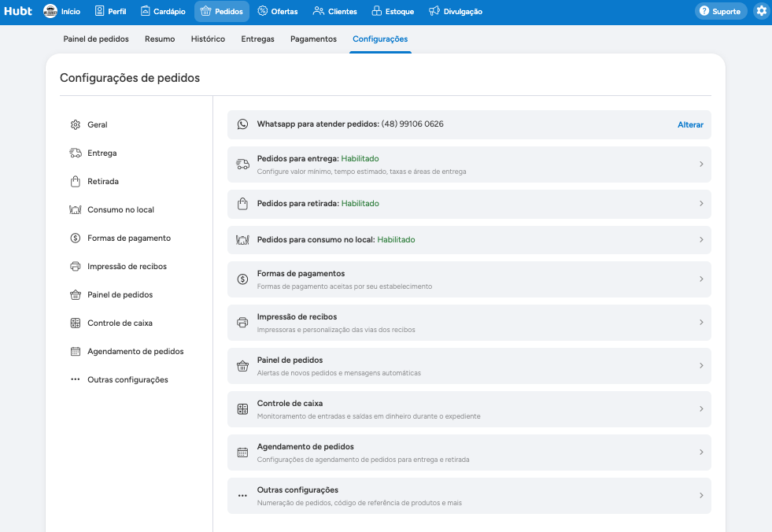
Task: Click the Geral gear icon in sidebar
Action: pyautogui.click(x=76, y=124)
